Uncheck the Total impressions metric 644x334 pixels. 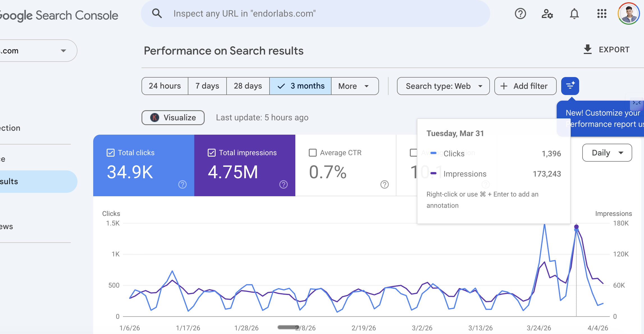pos(212,152)
